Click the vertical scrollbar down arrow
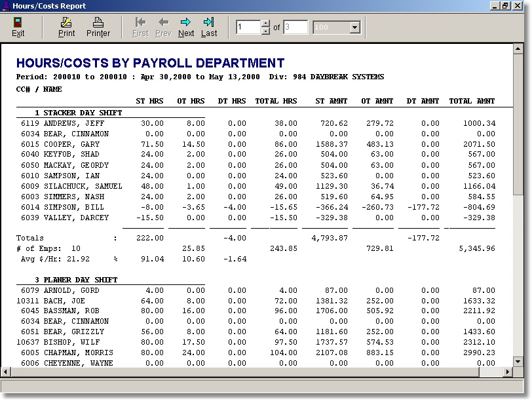532x401 pixels. click(x=518, y=362)
